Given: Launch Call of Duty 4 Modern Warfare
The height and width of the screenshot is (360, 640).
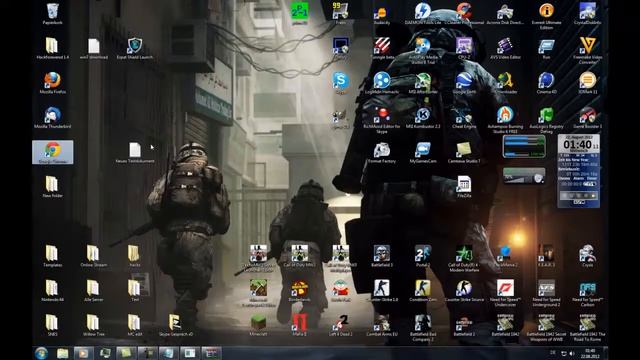Looking at the screenshot, I should pyautogui.click(x=464, y=258).
